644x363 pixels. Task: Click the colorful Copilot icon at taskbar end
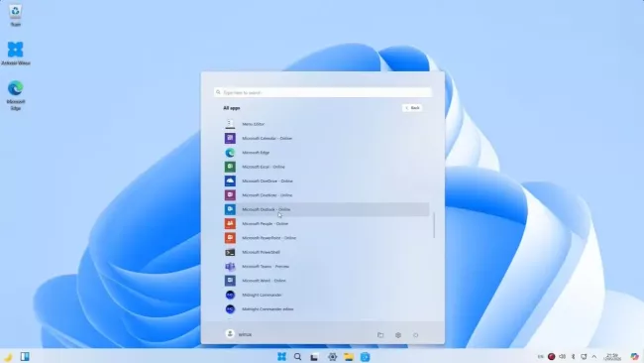[x=634, y=356]
